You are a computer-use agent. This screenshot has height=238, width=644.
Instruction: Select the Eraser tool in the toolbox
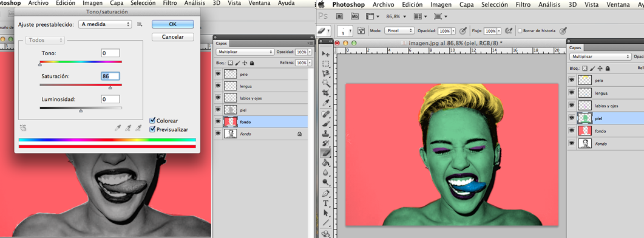pyautogui.click(x=326, y=154)
